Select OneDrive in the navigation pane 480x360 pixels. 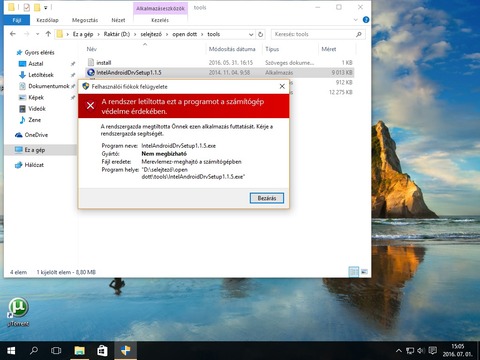(36, 135)
